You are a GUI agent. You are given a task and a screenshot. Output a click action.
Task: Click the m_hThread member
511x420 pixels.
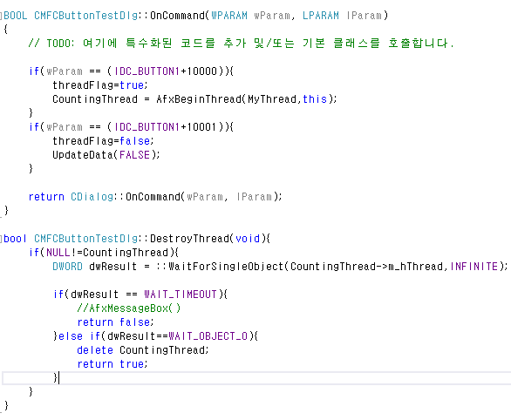(415, 267)
